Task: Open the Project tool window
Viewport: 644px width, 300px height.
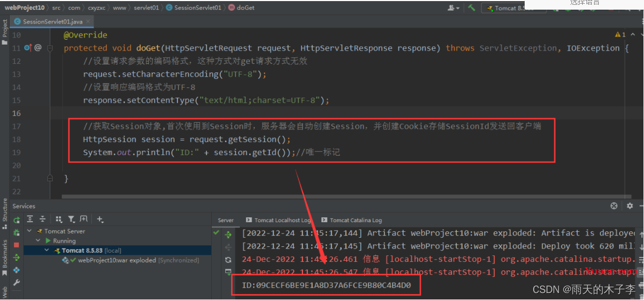Action: 5,33
